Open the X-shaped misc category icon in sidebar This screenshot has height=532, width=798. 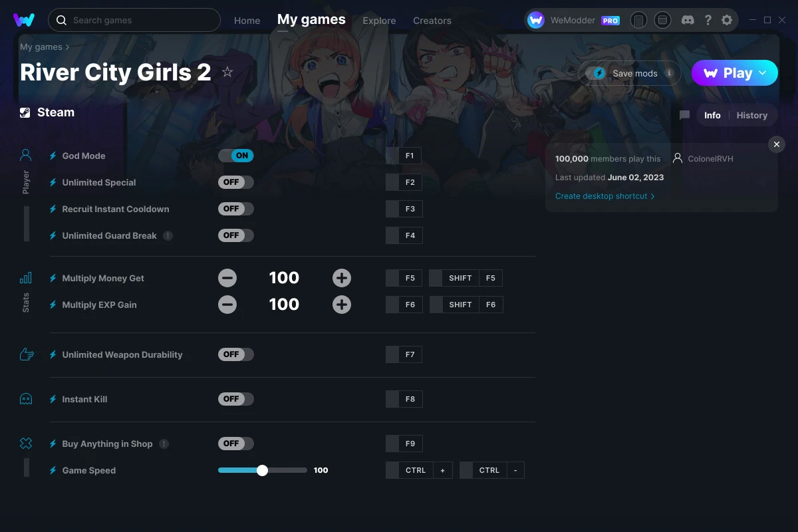[25, 443]
